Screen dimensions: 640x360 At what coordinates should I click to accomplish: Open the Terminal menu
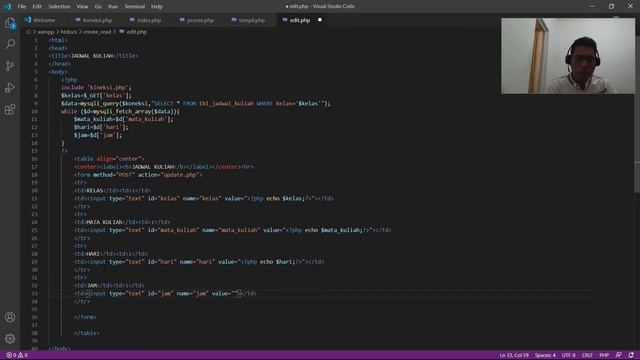(x=135, y=6)
